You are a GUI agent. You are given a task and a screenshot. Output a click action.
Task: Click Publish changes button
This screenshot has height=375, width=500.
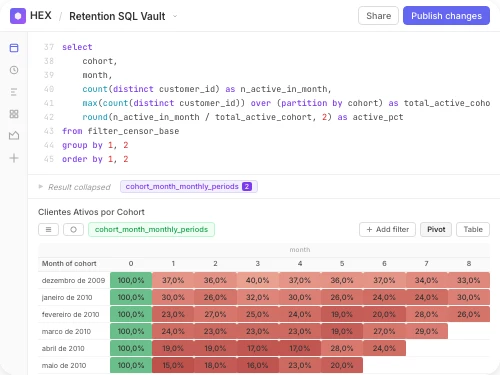(446, 16)
